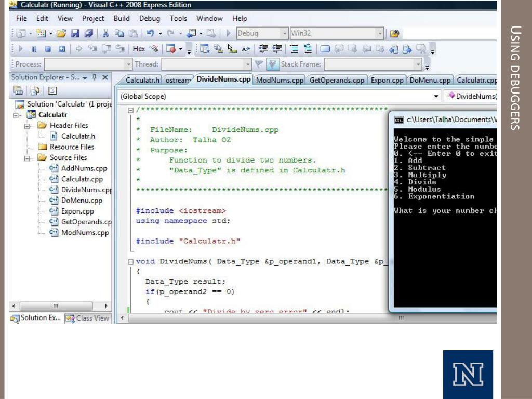The width and height of the screenshot is (532, 399).
Task: Switch to the ModNums.cpp tab
Action: (280, 80)
